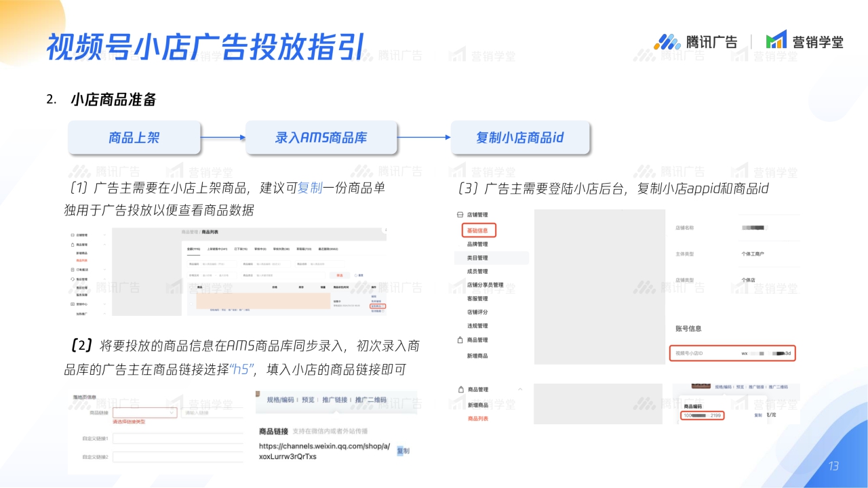Click the refresh icon next to 重置

[x=355, y=274]
